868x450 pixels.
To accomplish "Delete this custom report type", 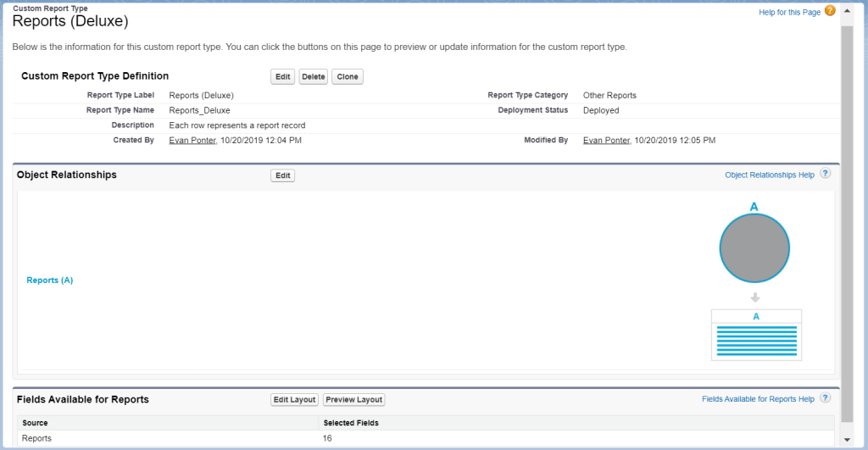I will pos(313,77).
